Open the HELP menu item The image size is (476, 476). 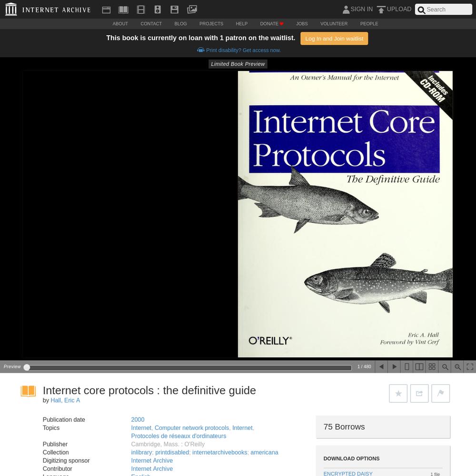click(x=242, y=24)
